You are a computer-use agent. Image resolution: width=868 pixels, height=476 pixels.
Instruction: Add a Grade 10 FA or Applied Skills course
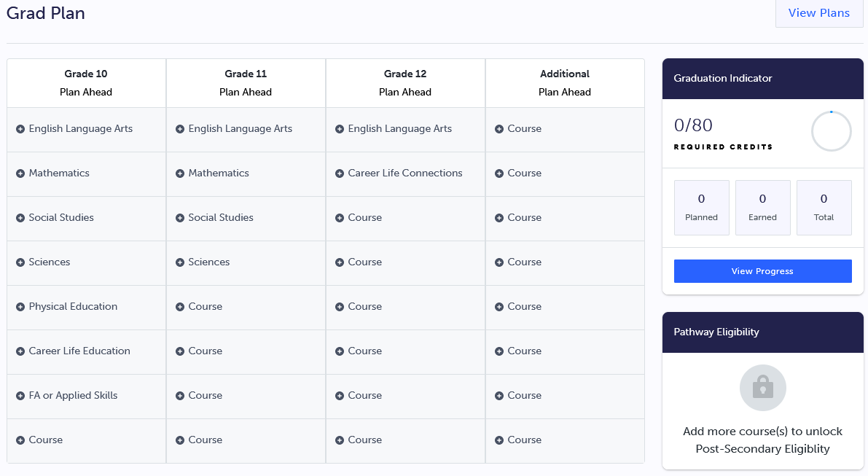(86, 396)
